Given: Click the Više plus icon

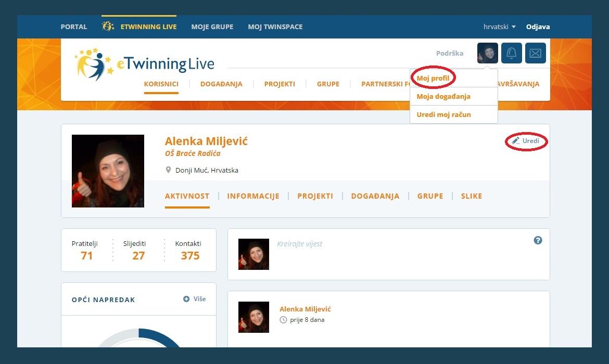Looking at the screenshot, I should [186, 299].
